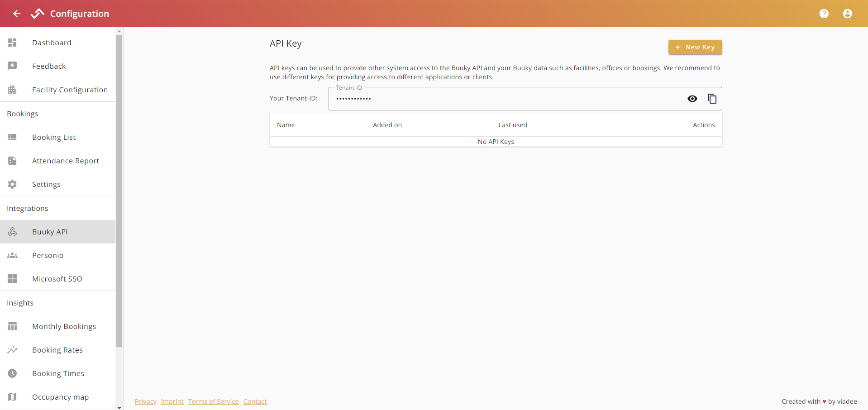This screenshot has height=410, width=868.
Task: Click the Occupancy map icon
Action: click(12, 397)
